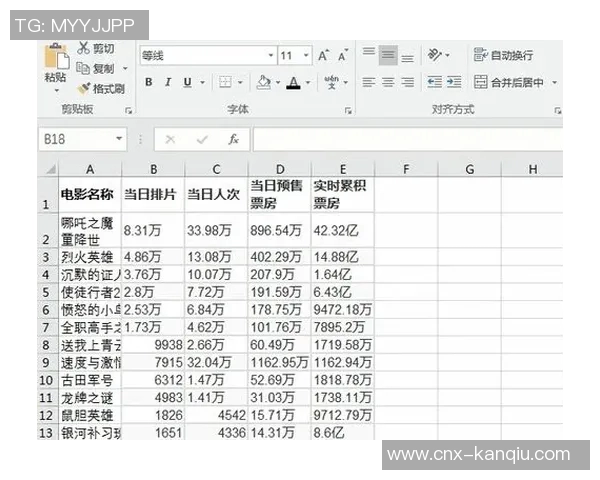Click the Cut (剪切) scissors icon
The height and width of the screenshot is (480, 600).
[83, 48]
